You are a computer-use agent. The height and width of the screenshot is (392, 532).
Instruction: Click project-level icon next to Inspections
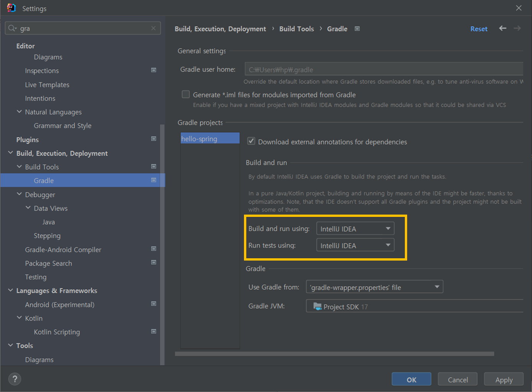(154, 70)
